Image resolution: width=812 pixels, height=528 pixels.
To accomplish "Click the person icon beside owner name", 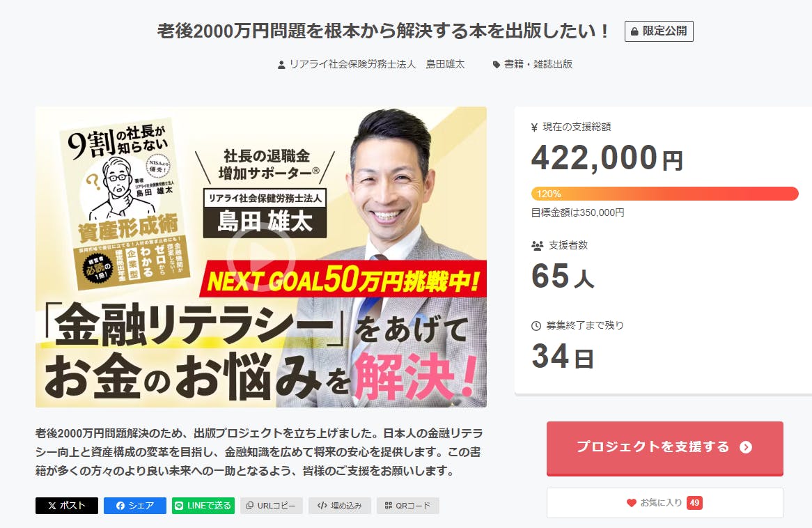I will 281,65.
